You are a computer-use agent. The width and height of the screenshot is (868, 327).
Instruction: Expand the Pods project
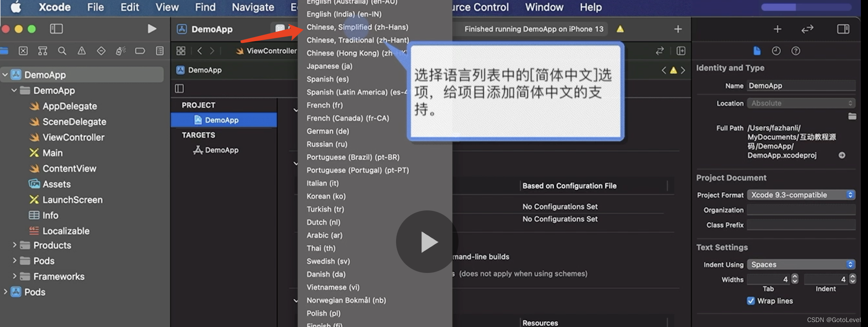5,292
